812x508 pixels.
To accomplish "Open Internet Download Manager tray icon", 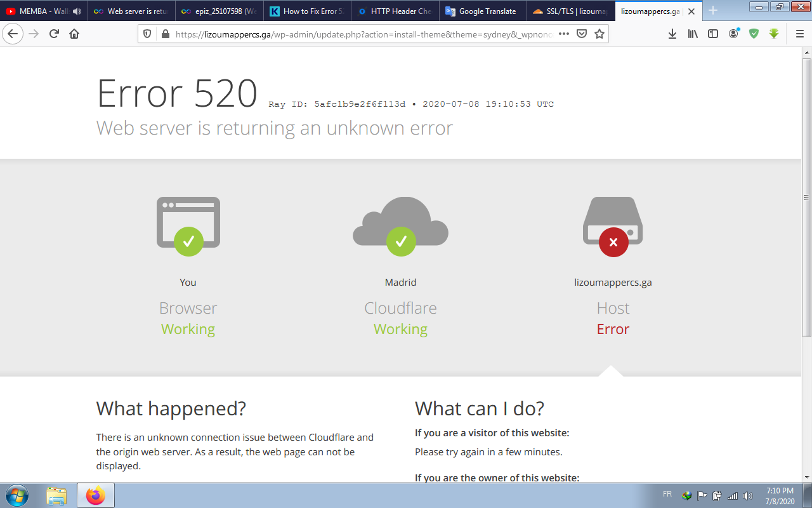I will [x=686, y=496].
